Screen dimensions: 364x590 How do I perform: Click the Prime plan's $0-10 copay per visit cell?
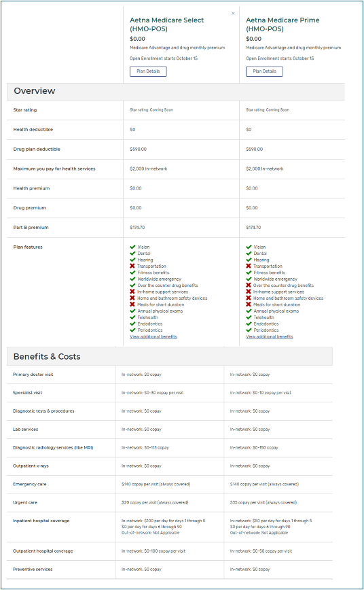(261, 392)
